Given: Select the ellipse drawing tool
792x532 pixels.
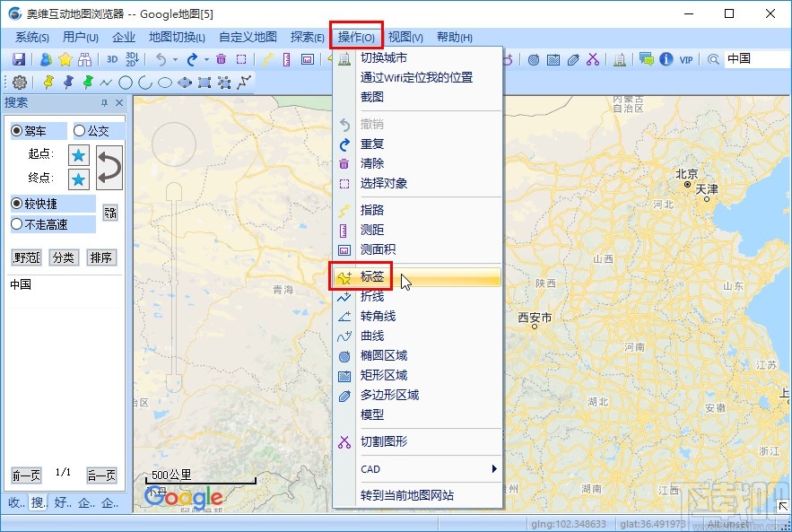Looking at the screenshot, I should [162, 83].
